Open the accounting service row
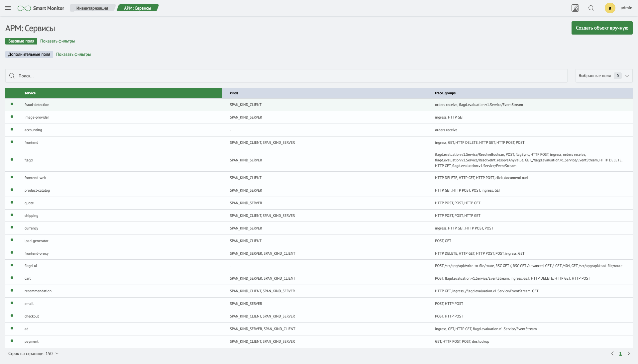 tap(319, 130)
